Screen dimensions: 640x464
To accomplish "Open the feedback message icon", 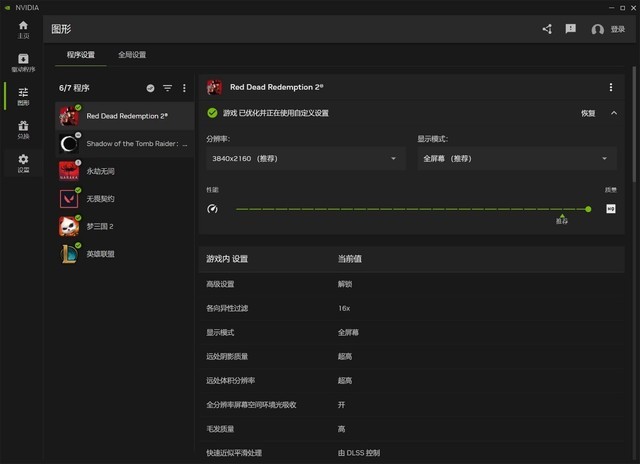I will click(570, 29).
